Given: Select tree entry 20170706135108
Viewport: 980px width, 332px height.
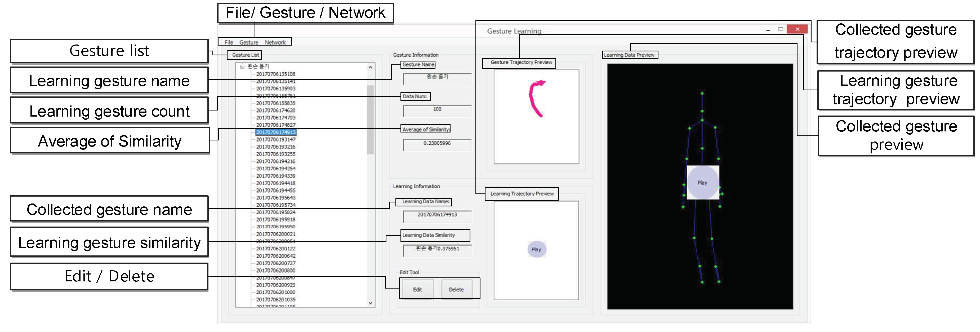Looking at the screenshot, I should point(275,74).
